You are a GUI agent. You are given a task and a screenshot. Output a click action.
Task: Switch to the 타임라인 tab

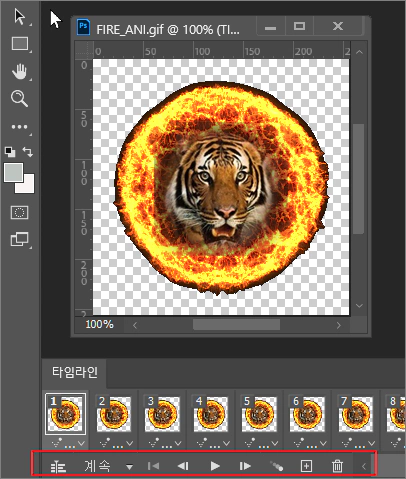75,372
